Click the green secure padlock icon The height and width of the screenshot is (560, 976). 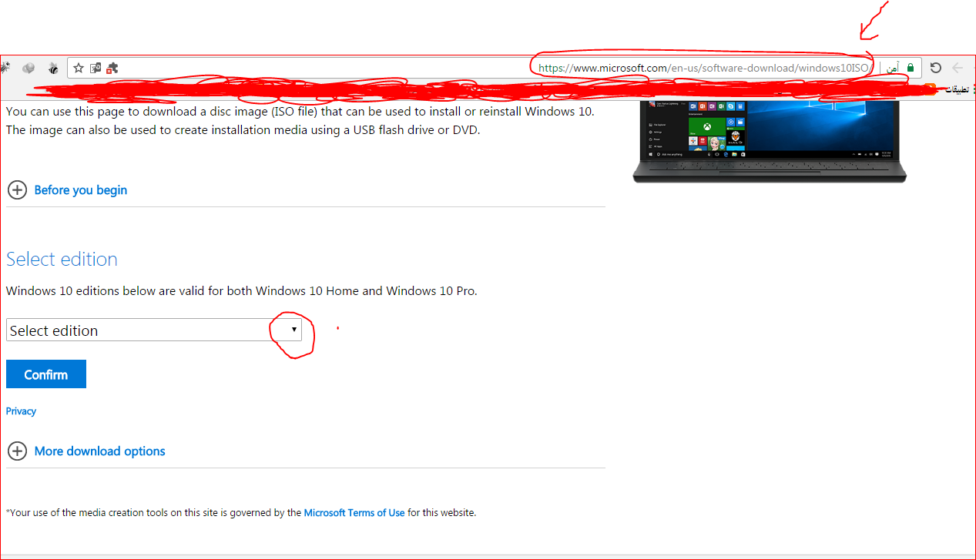[911, 68]
